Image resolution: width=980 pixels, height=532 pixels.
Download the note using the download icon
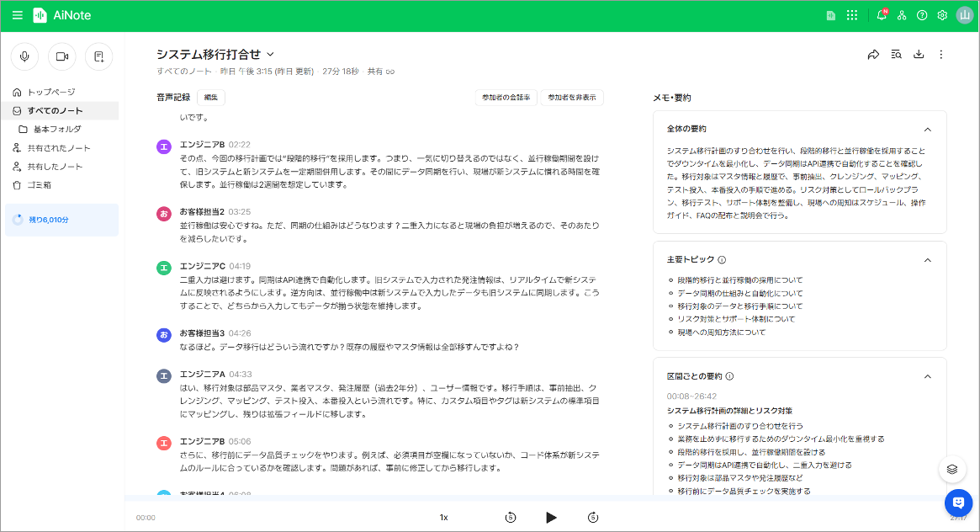pyautogui.click(x=919, y=55)
